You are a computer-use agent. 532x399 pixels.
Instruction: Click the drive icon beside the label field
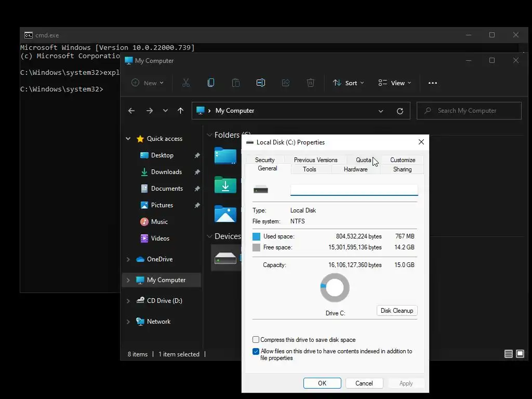(261, 190)
